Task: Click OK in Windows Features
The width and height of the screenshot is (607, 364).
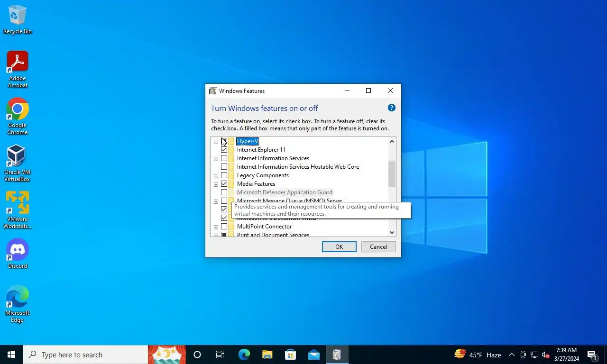Action: [x=339, y=246]
